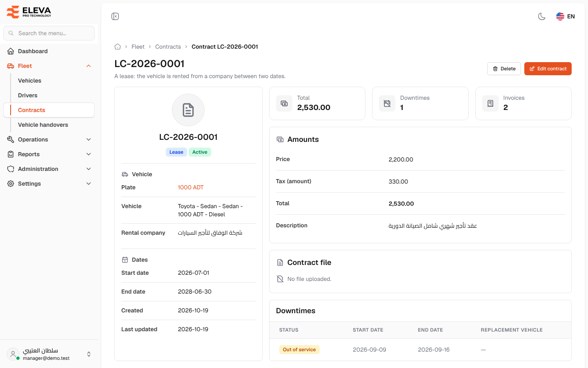Click the Vehicle section car icon

tap(125, 174)
